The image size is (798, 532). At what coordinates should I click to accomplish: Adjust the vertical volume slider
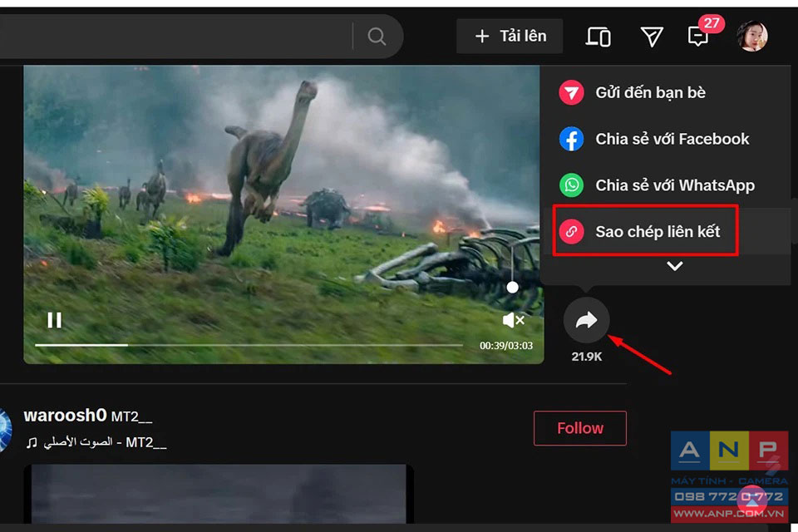click(x=513, y=270)
